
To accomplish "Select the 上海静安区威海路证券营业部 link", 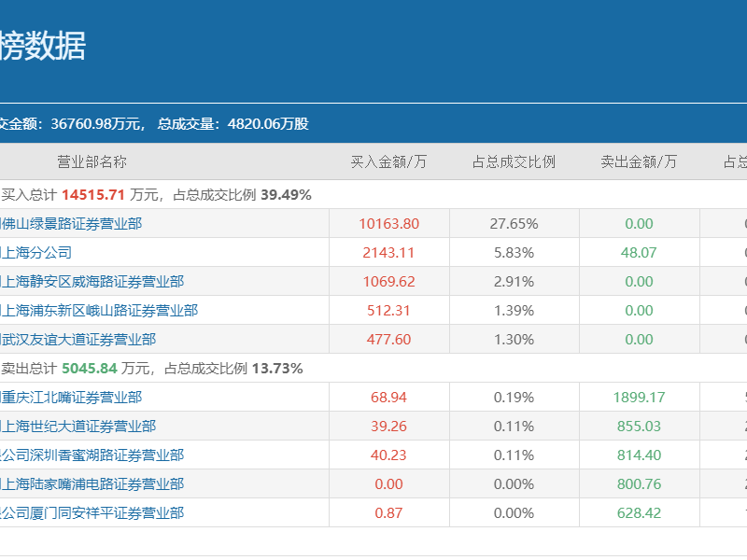I will pyautogui.click(x=93, y=281).
